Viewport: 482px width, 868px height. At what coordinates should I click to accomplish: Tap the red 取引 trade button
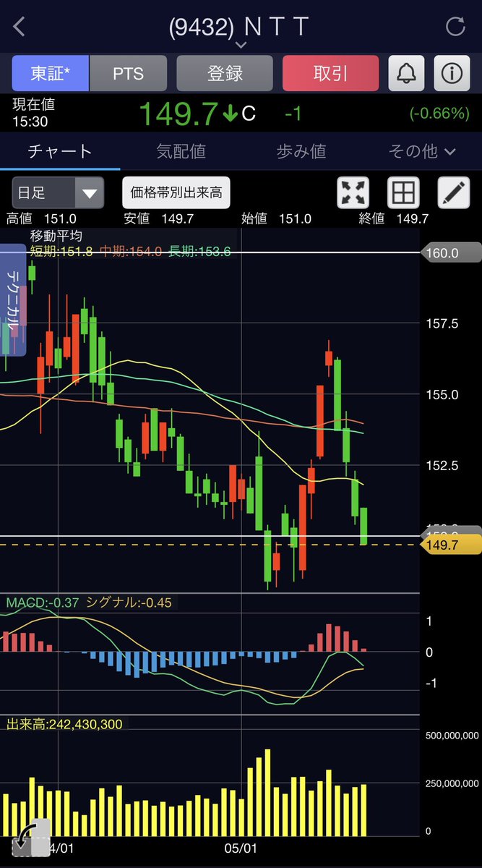330,73
